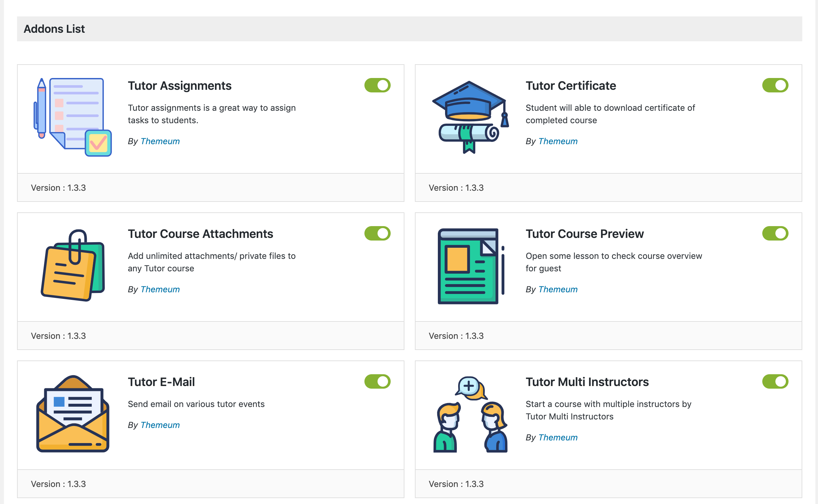
Task: Click the Course Preview green document icon
Action: click(x=470, y=266)
